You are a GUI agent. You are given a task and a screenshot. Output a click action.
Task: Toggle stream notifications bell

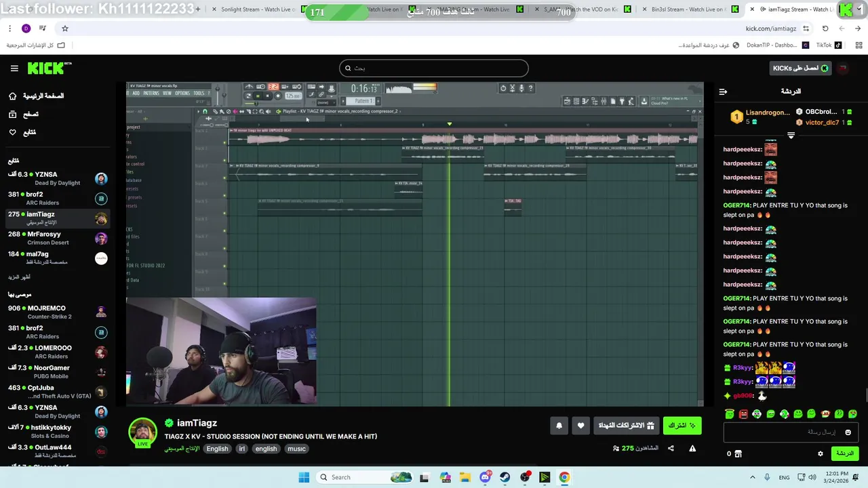559,426
